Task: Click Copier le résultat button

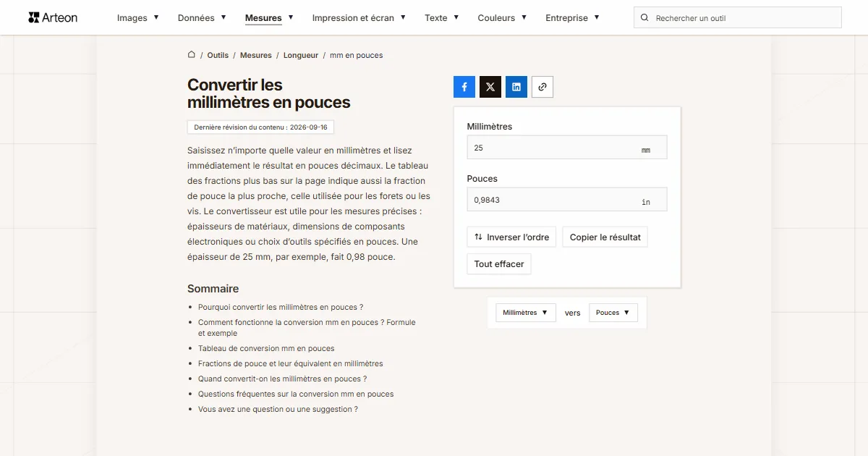Action: tap(605, 237)
